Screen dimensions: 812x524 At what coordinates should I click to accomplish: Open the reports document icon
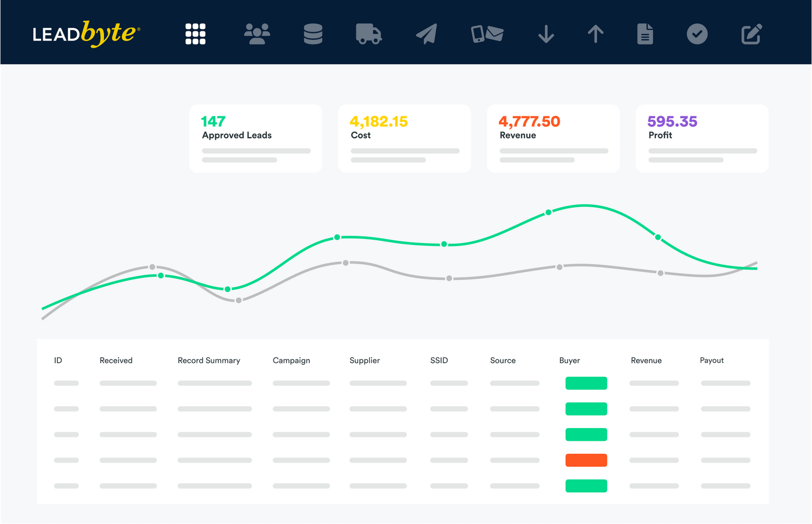(x=645, y=34)
